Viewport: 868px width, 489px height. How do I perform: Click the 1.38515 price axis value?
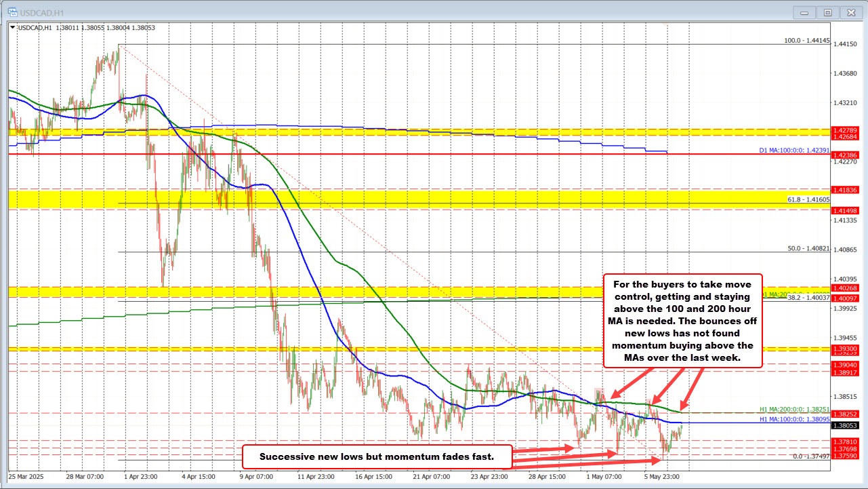(x=846, y=397)
